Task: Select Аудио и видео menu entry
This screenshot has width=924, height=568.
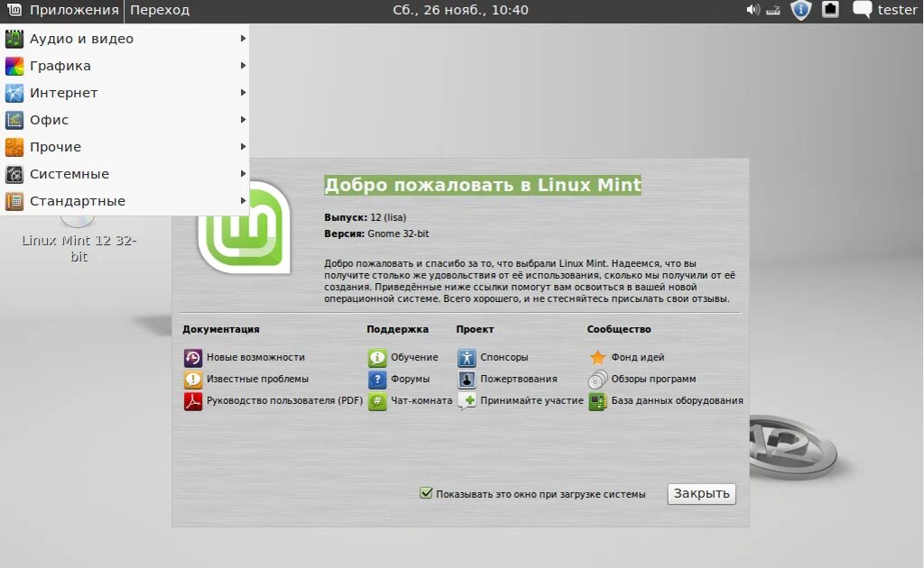Action: coord(125,39)
